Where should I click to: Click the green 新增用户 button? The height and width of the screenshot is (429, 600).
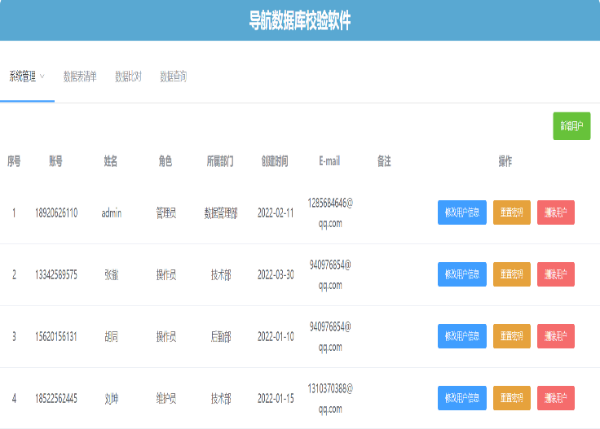tap(572, 126)
